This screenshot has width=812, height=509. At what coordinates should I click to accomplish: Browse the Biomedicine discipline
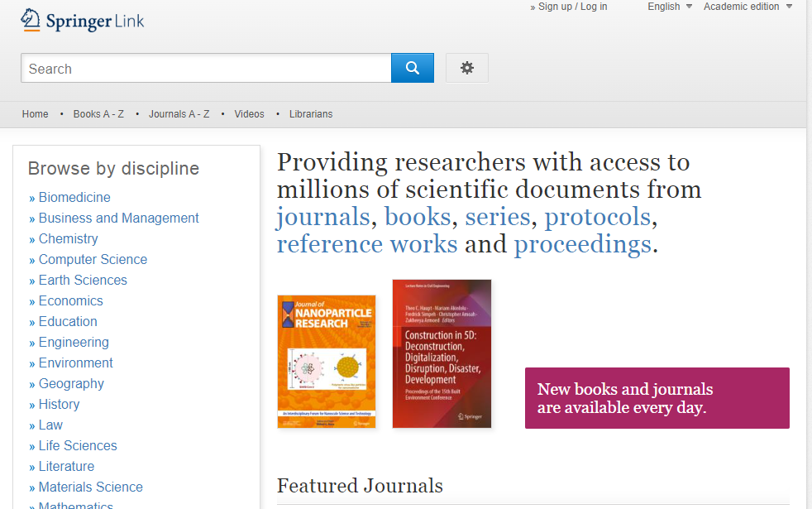pos(74,198)
